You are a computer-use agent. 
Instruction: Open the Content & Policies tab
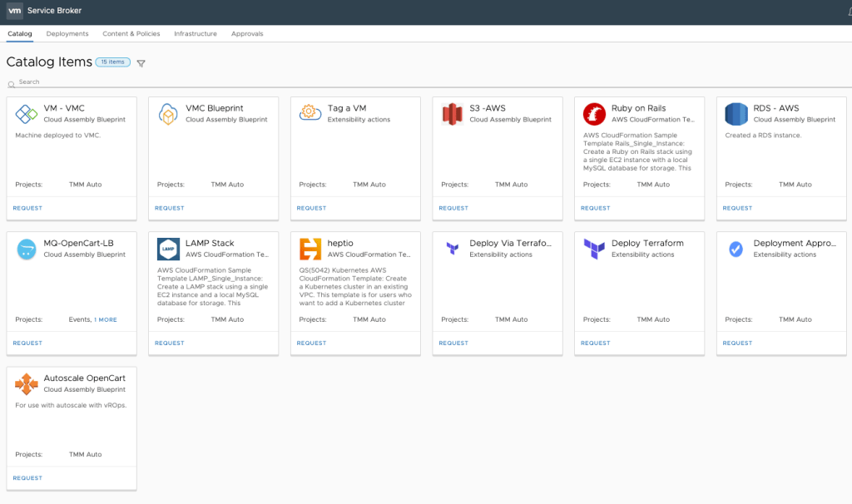131,34
